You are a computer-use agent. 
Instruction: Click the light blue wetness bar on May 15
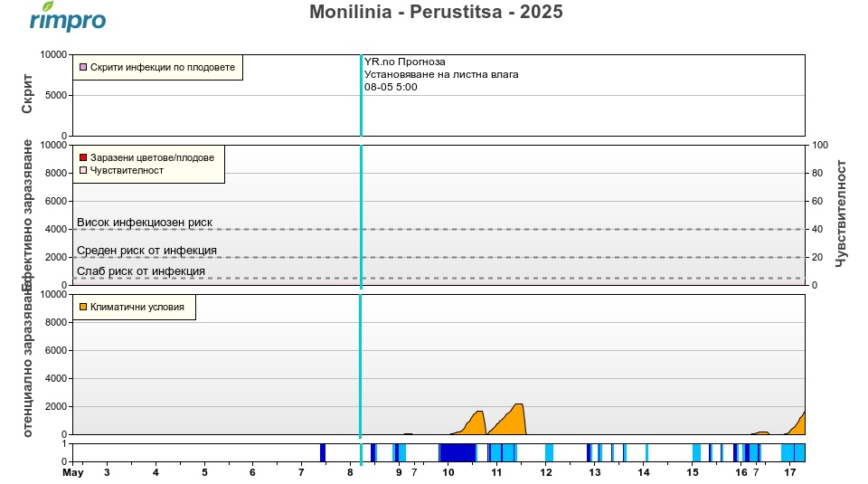click(696, 452)
